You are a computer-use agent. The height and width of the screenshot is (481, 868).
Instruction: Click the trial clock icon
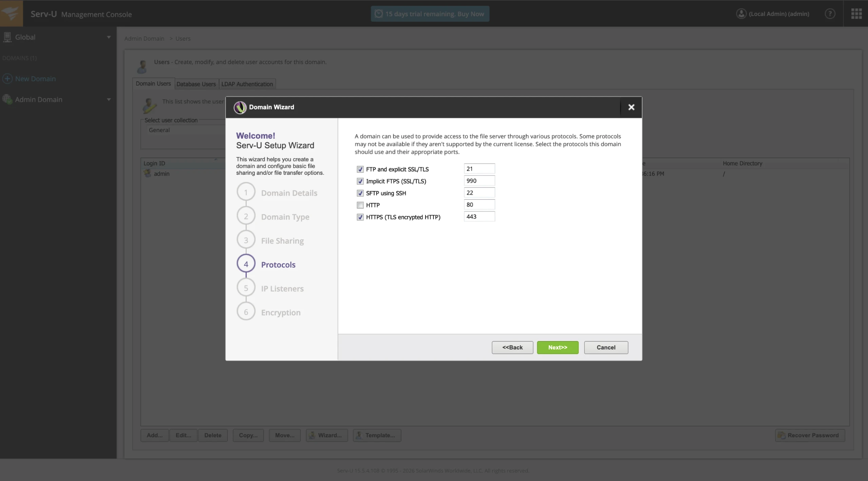point(379,14)
